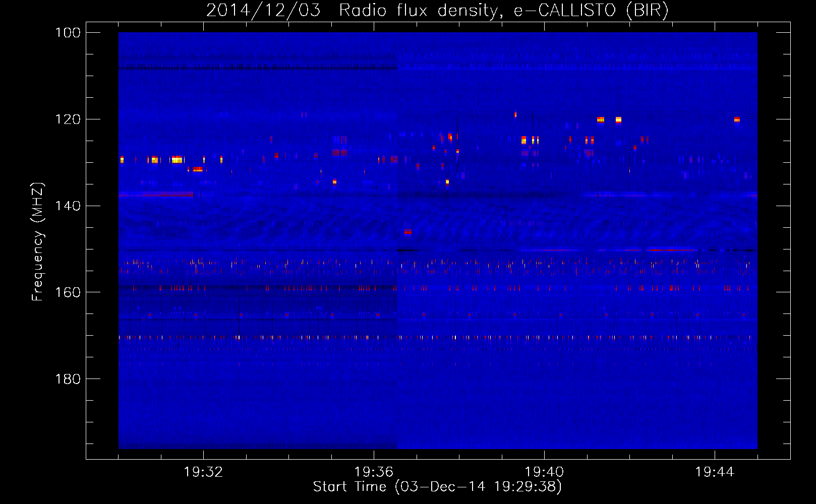This screenshot has height=504, width=816.
Task: Select the 160 frequency tick label
Action: click(68, 292)
